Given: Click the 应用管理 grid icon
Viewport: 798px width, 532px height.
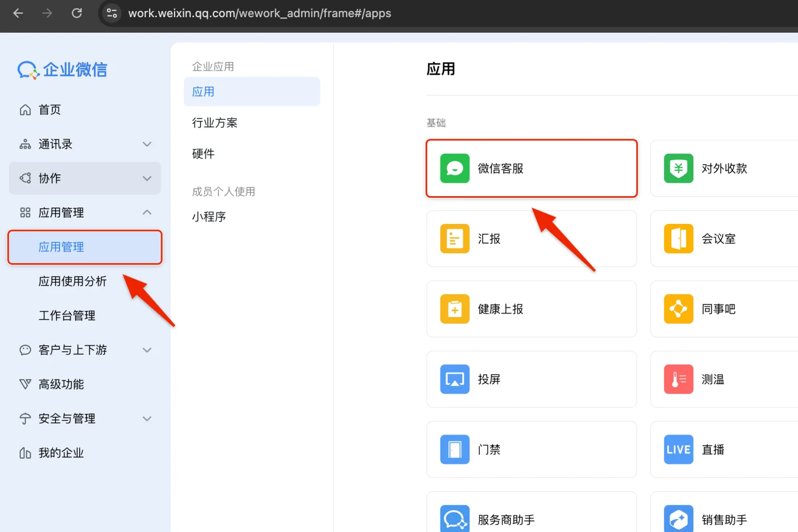Looking at the screenshot, I should (25, 213).
